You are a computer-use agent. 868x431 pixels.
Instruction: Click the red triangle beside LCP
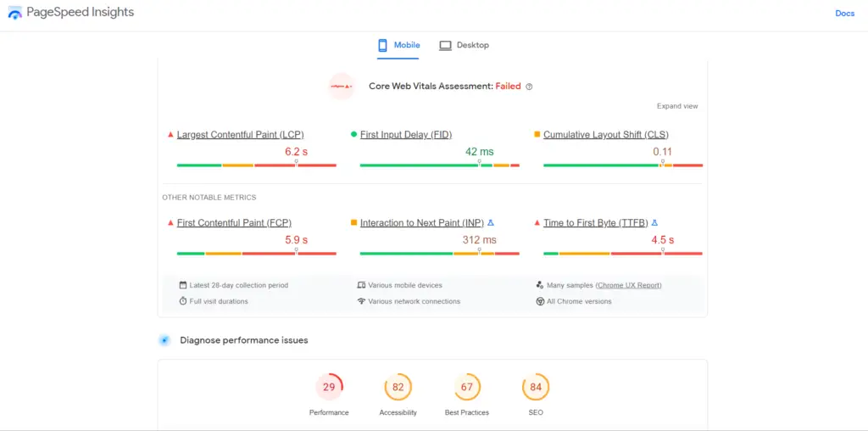tap(170, 135)
